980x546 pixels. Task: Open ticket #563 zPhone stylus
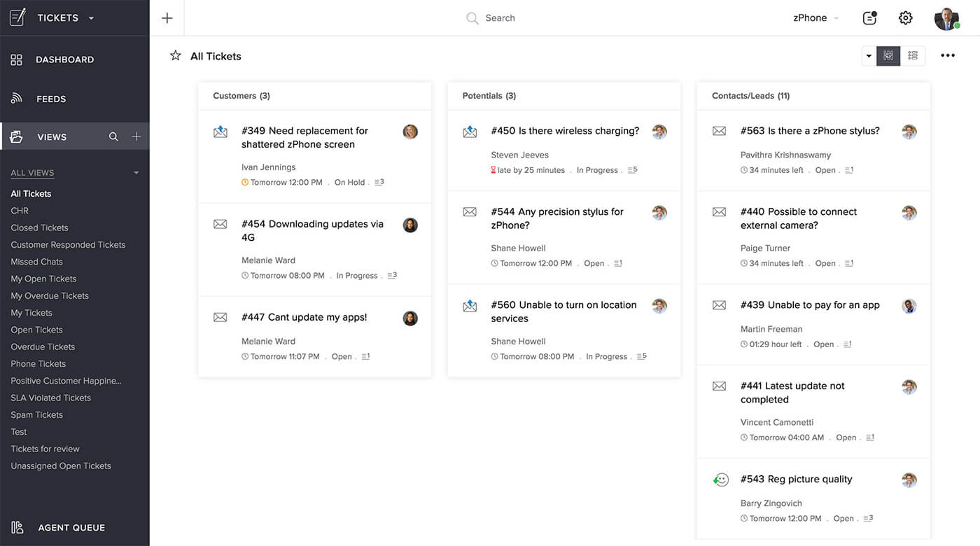point(810,131)
